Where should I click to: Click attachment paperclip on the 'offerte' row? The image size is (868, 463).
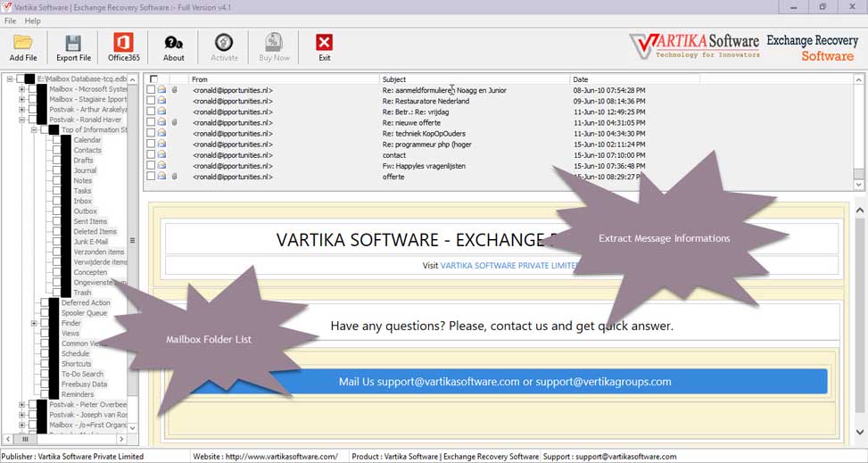coord(174,176)
